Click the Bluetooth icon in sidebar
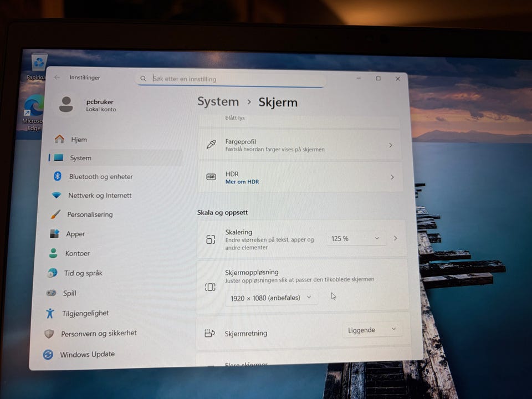This screenshot has height=399, width=532. [57, 176]
